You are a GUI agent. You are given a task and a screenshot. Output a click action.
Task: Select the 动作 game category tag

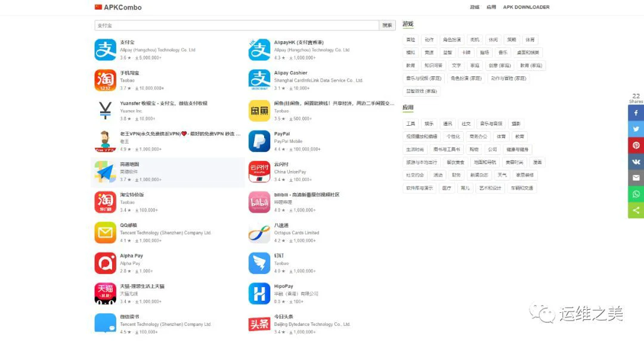[x=429, y=40]
